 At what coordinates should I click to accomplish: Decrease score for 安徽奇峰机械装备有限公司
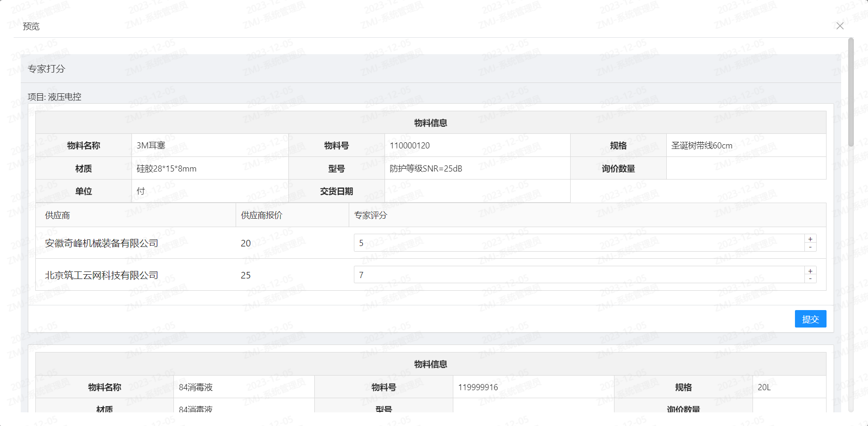(x=810, y=247)
